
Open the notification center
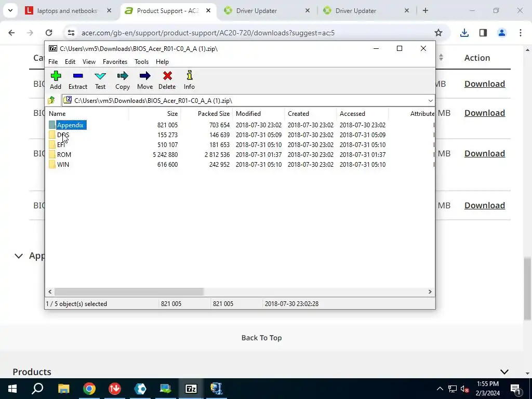pyautogui.click(x=515, y=389)
